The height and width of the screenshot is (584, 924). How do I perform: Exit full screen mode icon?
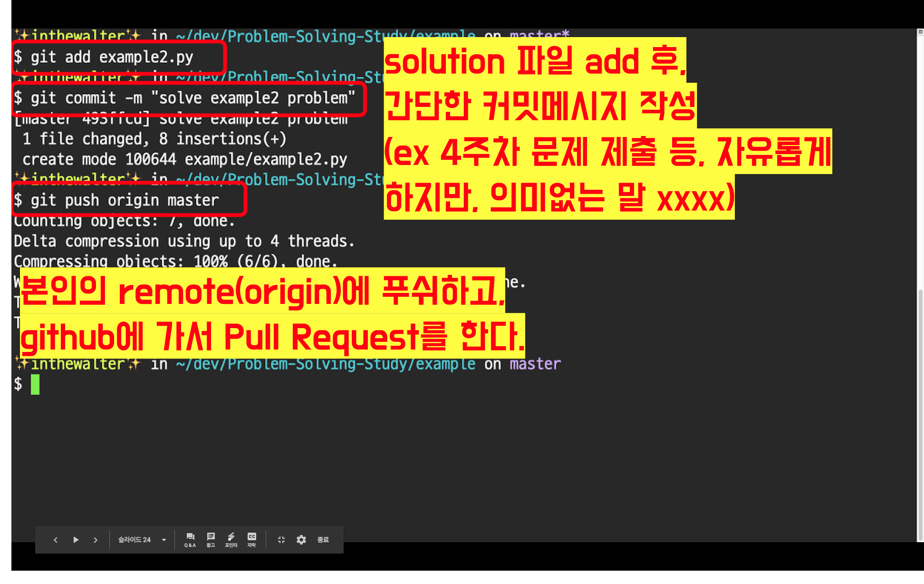click(281, 540)
